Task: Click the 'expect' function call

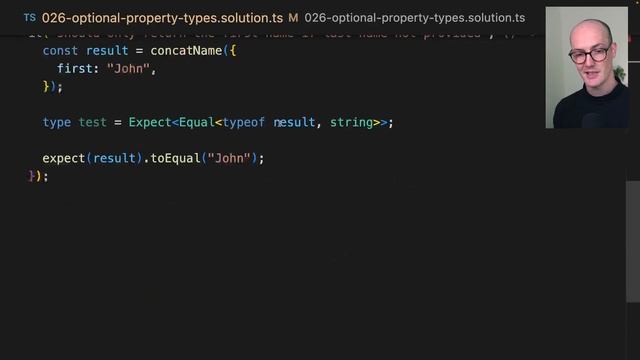Action: 64,158
